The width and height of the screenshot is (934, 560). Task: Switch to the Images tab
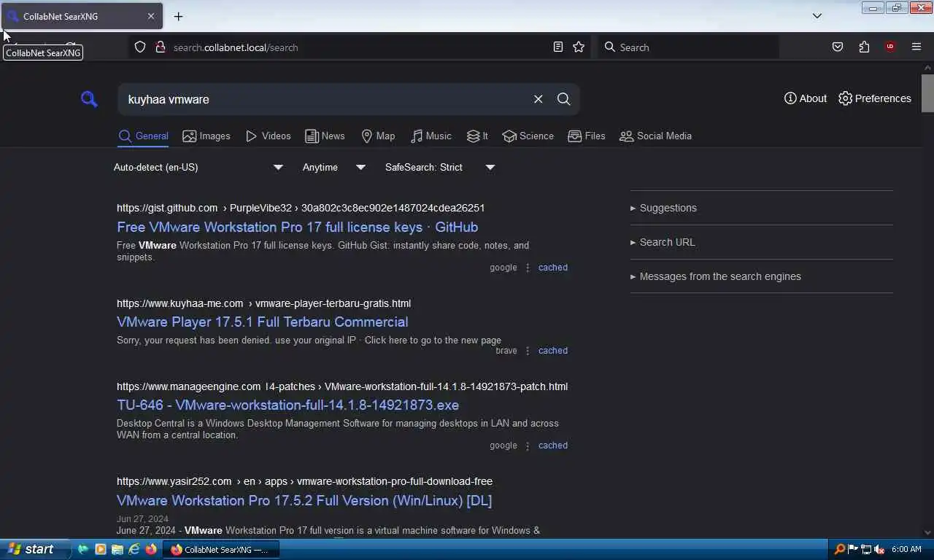(x=207, y=136)
